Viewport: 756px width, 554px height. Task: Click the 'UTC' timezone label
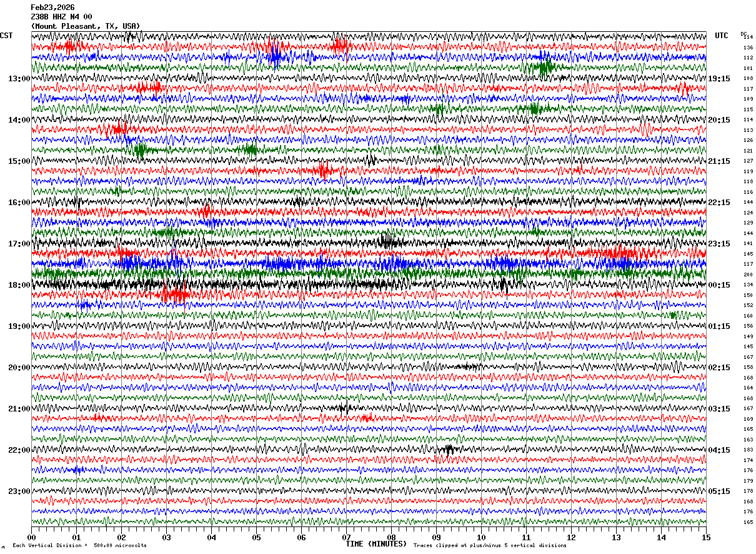[x=722, y=36]
